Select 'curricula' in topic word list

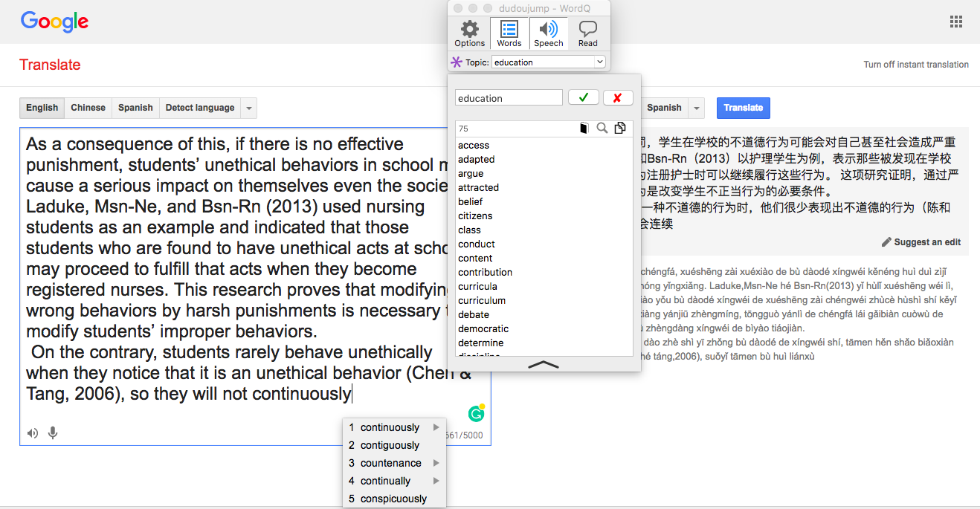click(477, 286)
